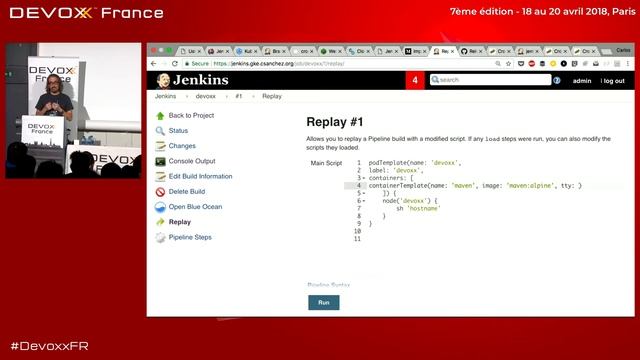Viewport: 640px width, 360px height.
Task: Collapse the code fold at line 6
Action: coord(364,201)
